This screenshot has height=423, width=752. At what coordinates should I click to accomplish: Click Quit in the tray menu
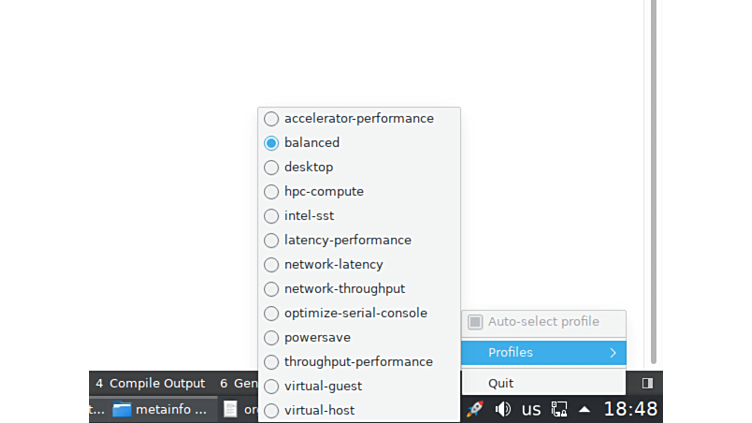coord(501,383)
